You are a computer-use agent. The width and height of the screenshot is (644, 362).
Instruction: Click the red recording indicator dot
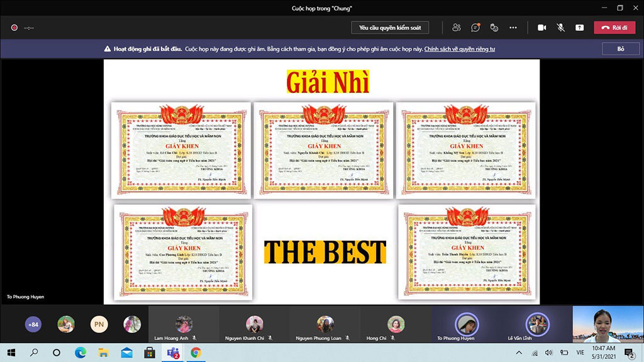click(14, 28)
